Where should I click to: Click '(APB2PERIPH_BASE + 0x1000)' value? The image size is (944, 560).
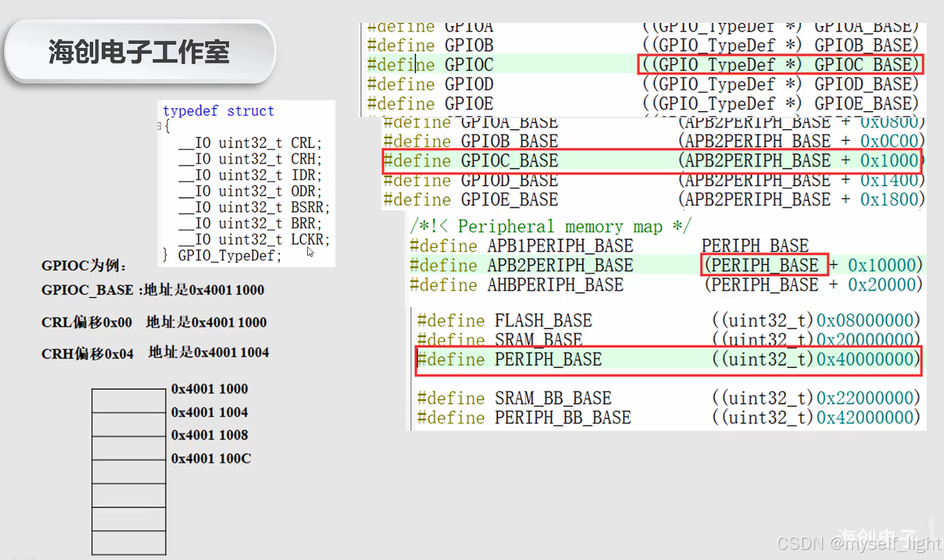click(x=801, y=161)
